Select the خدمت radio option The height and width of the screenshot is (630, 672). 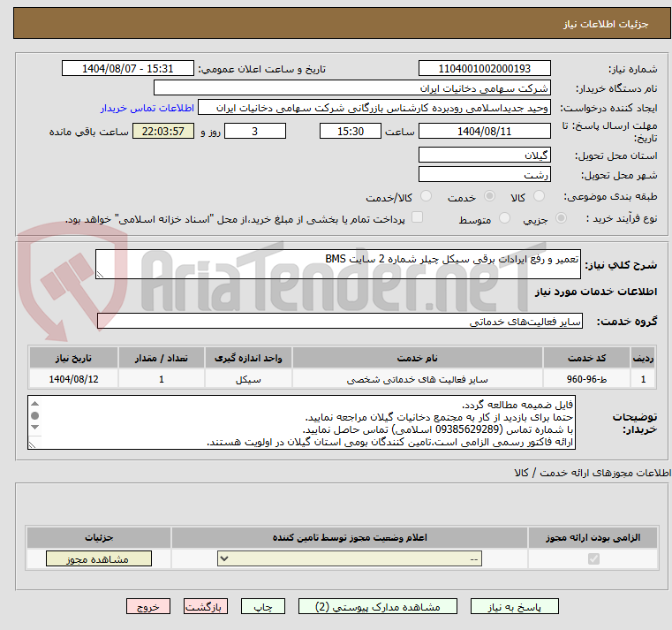(x=489, y=196)
